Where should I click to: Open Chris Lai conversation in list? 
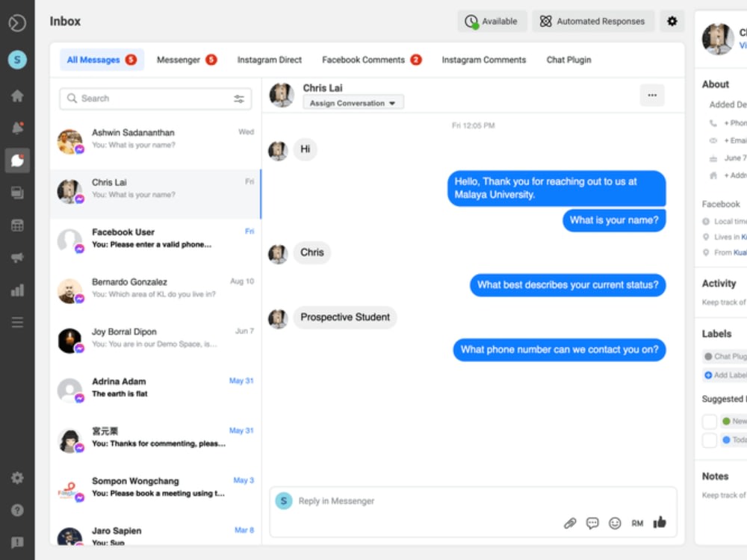tap(155, 193)
